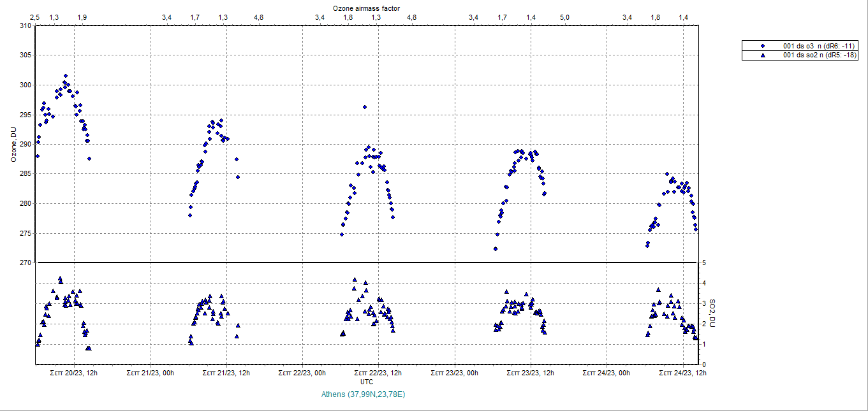Click the 5,0 airmass factor tick label
Screen dimensions: 868x411
[564, 17]
